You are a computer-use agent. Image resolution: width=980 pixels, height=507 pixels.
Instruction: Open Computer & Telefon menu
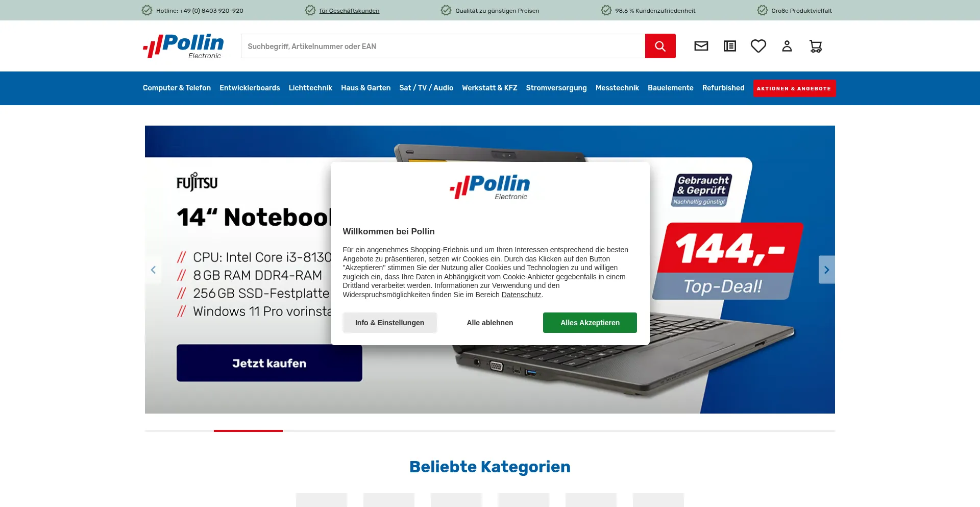click(x=177, y=88)
